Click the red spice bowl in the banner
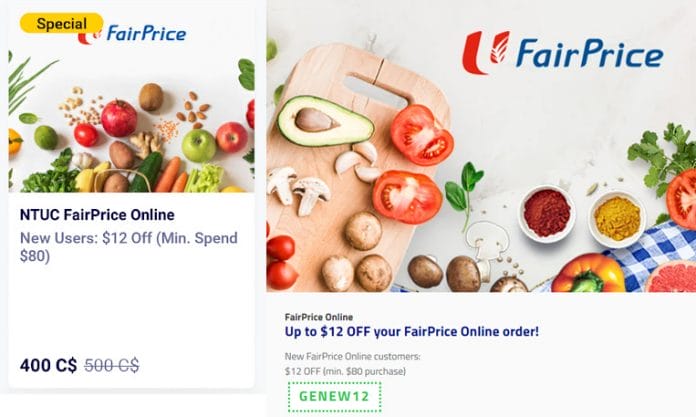Screen dimensions: 696x417 point(547,214)
